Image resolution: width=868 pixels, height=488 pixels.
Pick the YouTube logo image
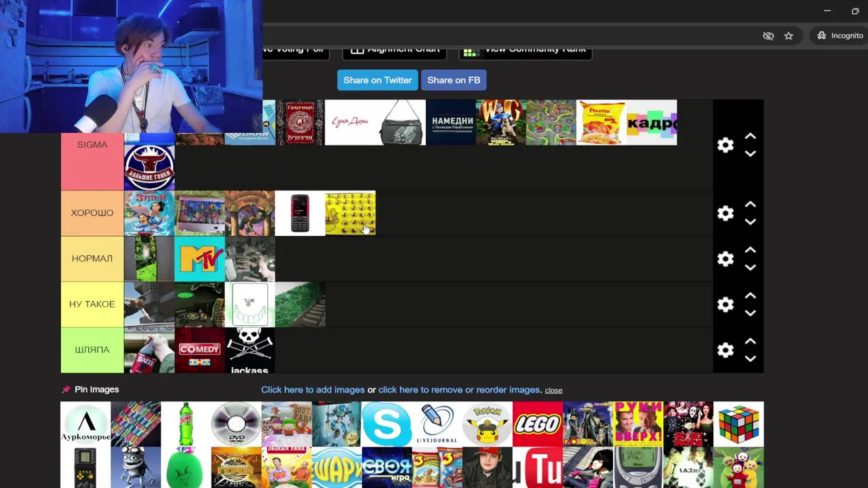[538, 468]
